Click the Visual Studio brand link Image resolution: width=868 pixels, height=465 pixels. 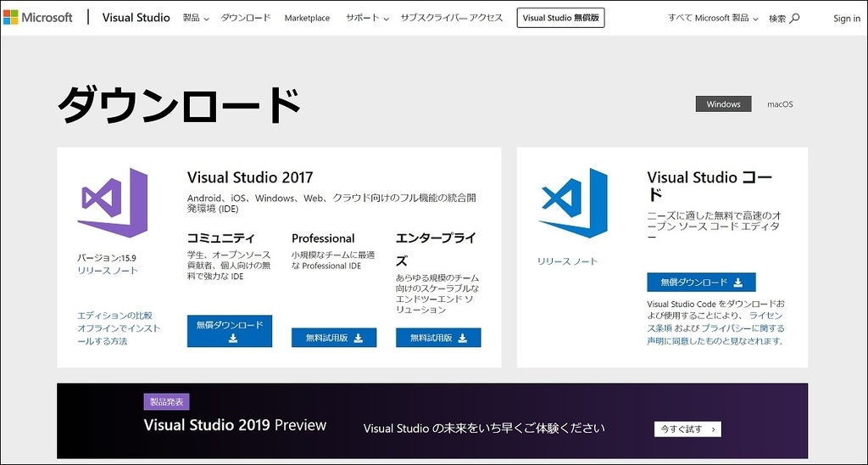click(x=136, y=18)
